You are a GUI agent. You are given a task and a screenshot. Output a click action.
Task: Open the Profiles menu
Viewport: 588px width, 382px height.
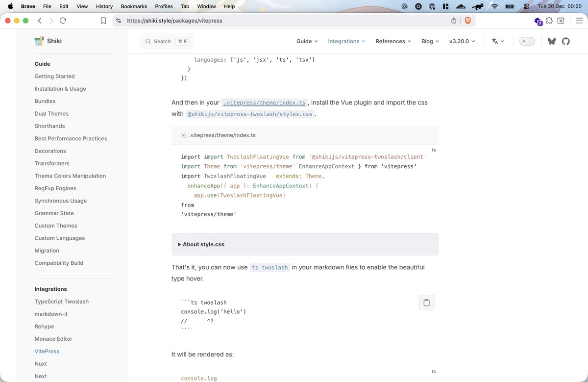click(164, 6)
